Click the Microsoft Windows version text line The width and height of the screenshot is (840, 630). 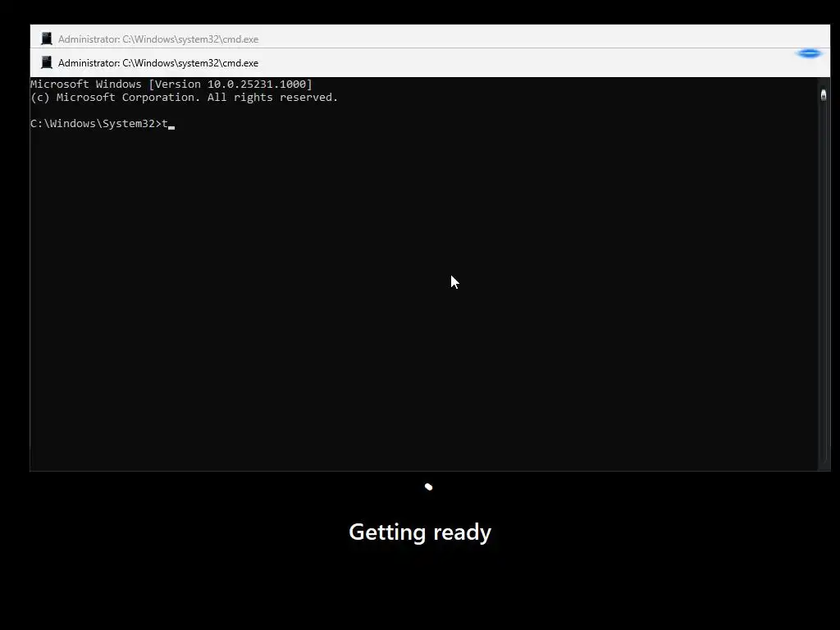171,84
